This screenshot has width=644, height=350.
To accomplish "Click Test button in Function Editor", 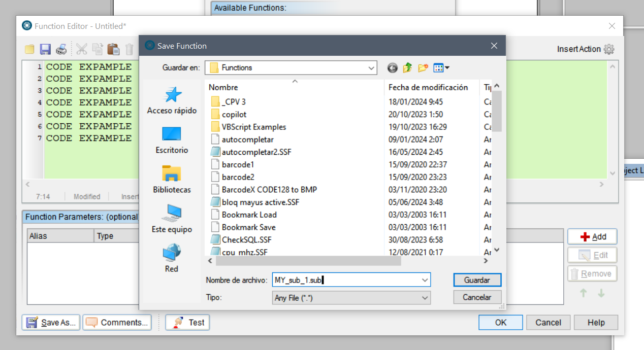I will pyautogui.click(x=187, y=322).
